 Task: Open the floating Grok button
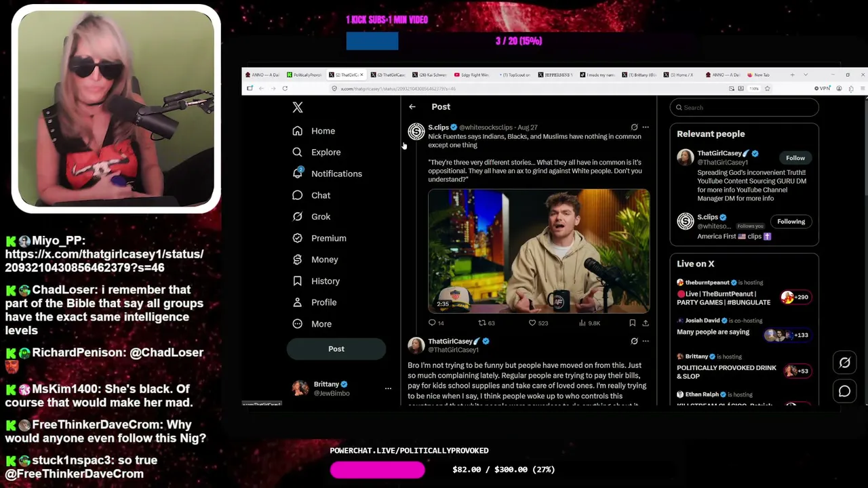click(x=845, y=363)
